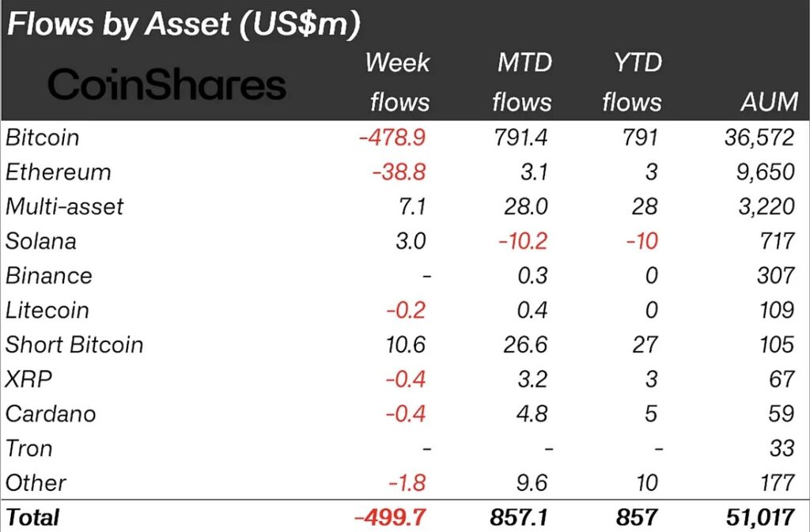Click the Solana row label
Viewport: 810px width, 532px height.
coord(41,241)
